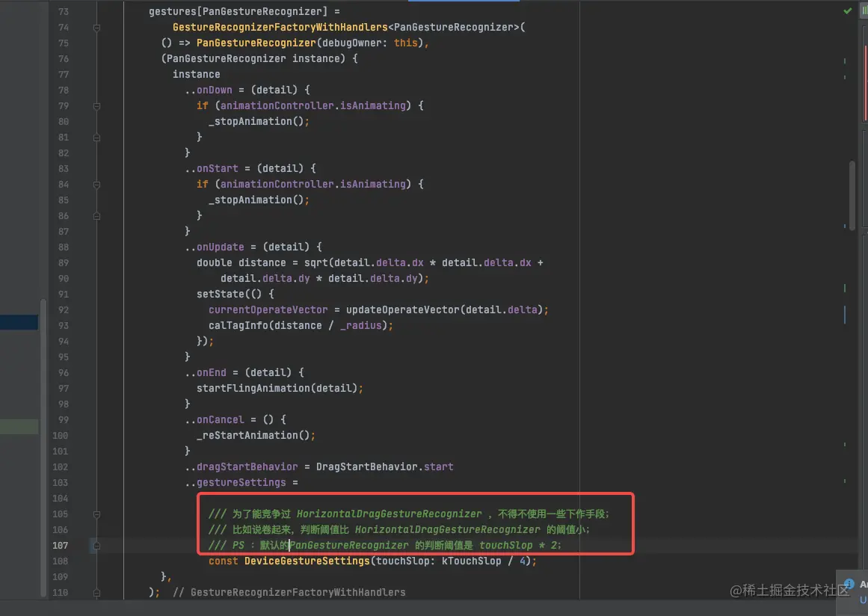Toggle fold marker at line 81
Viewport: 868px width, 616px height.
coord(96,138)
